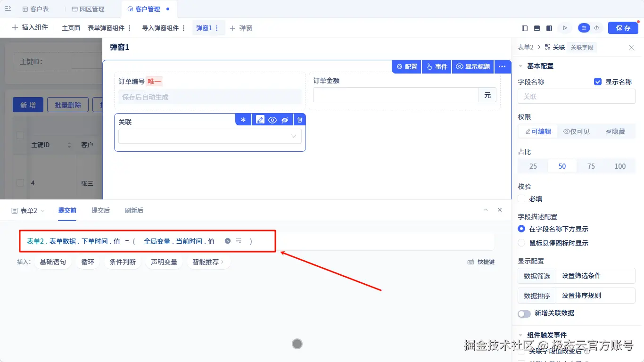The width and height of the screenshot is (644, 362).
Task: Insert a 条件判断 condition
Action: [x=123, y=262]
